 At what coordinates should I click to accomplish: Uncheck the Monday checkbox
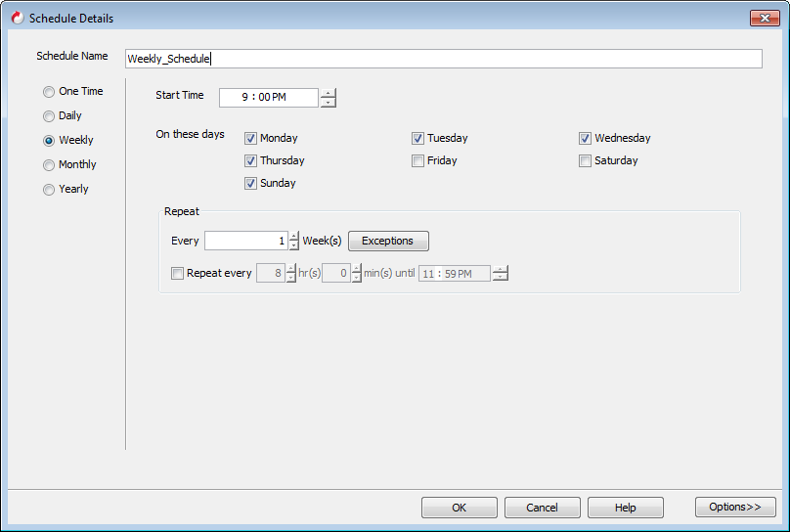click(x=250, y=139)
